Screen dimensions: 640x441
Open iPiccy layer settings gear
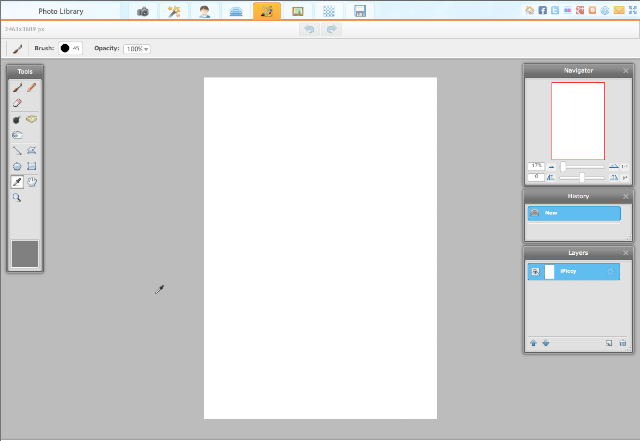(610, 272)
